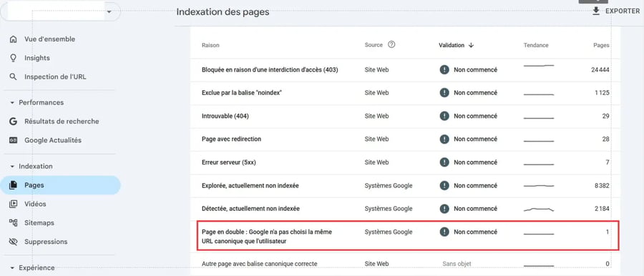Click Non commencé status in the 403 row
644x276 pixels.
point(475,70)
